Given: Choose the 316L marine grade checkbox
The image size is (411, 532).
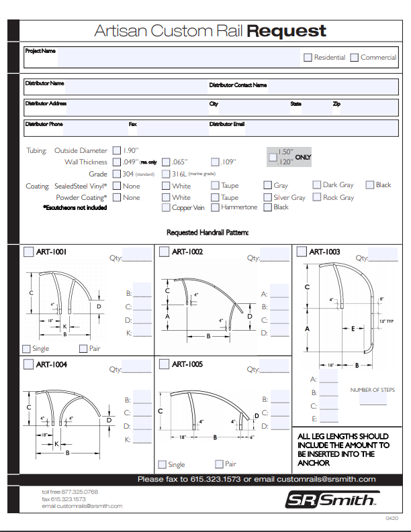Looking at the screenshot, I should point(166,174).
